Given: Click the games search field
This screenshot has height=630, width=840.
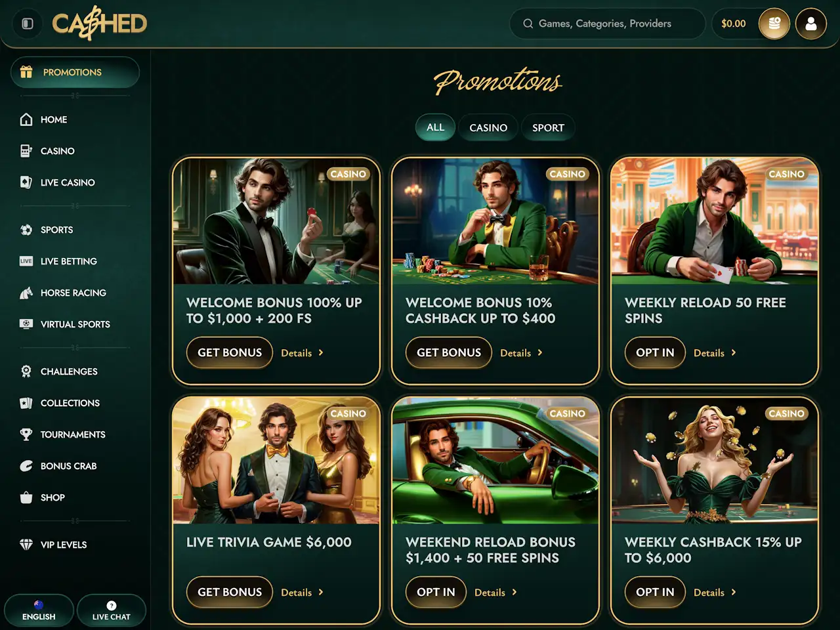Looking at the screenshot, I should [x=607, y=24].
